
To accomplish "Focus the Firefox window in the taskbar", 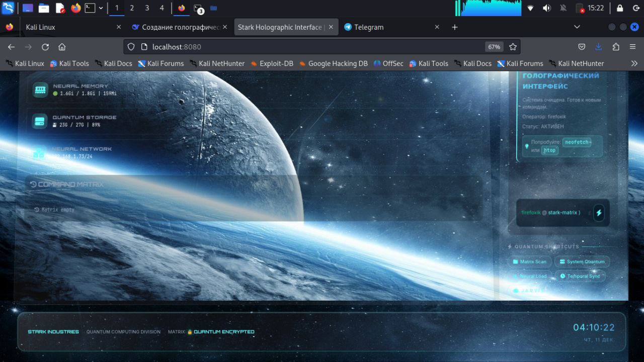I will point(182,8).
